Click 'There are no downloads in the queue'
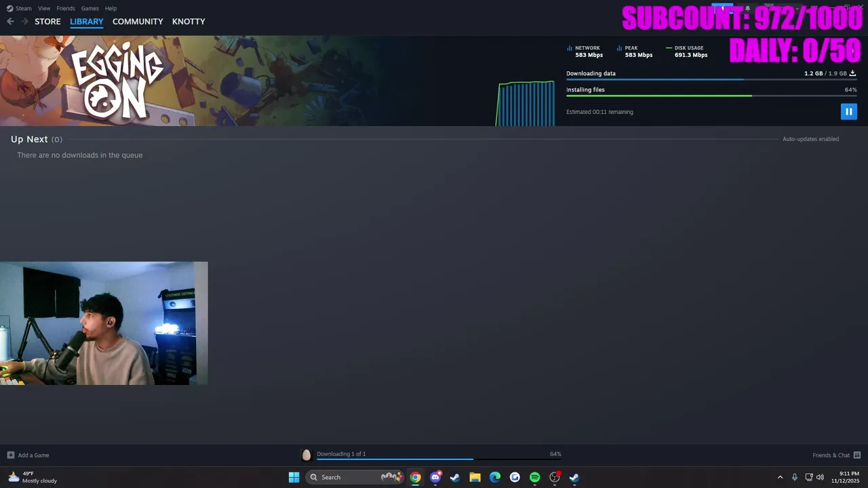Screen dimensions: 868x488 [80, 155]
